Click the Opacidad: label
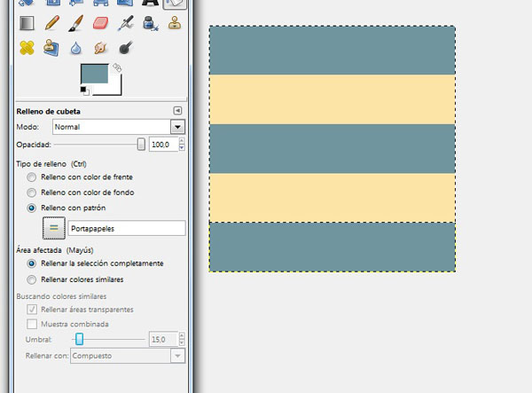This screenshot has height=393, width=532. pyautogui.click(x=34, y=145)
